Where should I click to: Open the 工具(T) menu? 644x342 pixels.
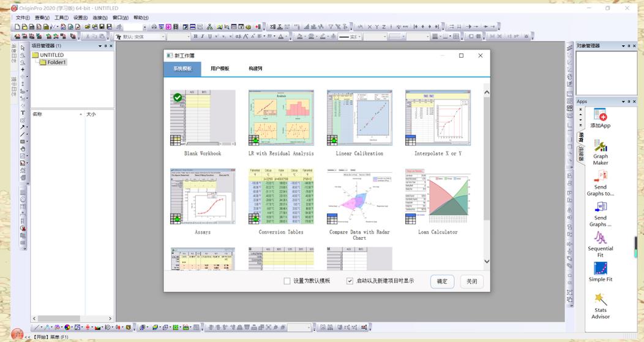tap(61, 18)
